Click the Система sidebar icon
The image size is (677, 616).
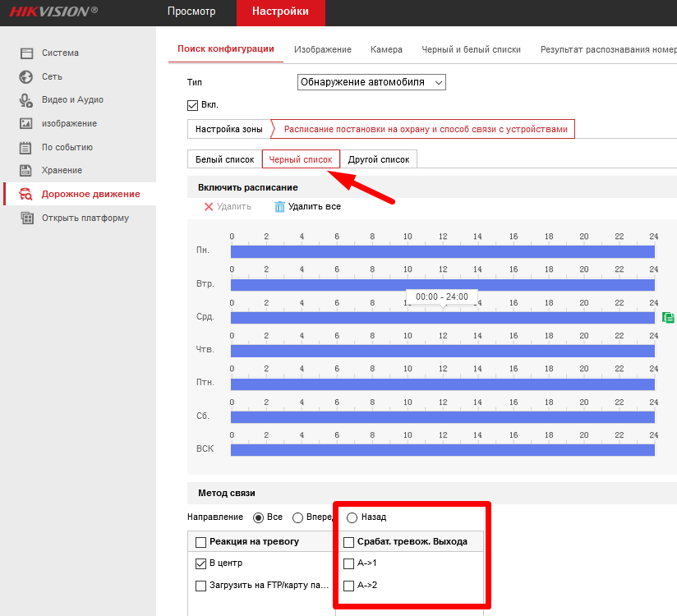click(26, 53)
